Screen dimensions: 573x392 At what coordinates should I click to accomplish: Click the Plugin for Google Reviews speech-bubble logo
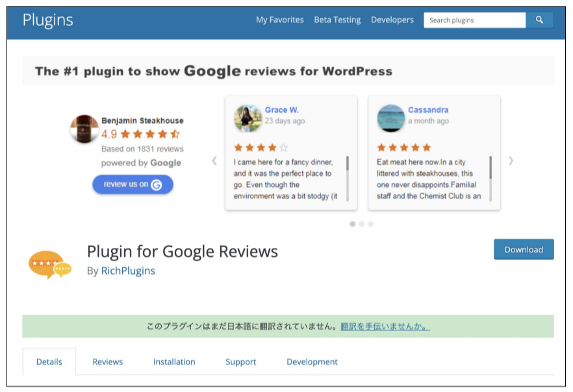(50, 265)
